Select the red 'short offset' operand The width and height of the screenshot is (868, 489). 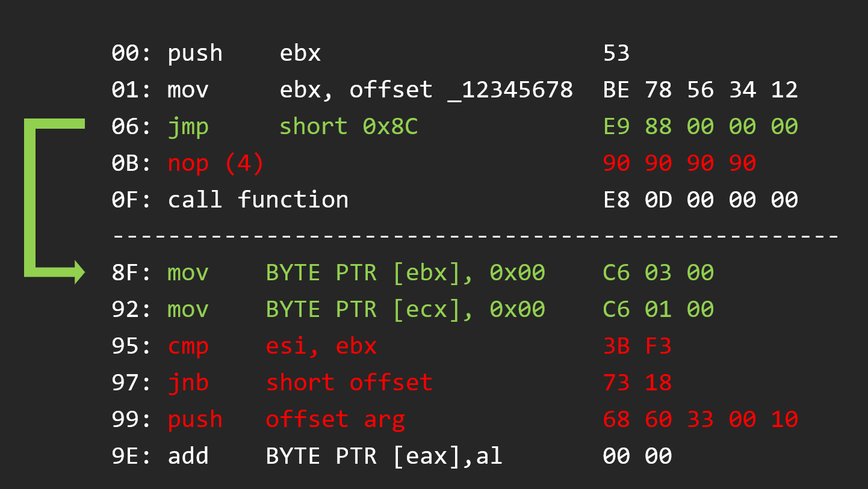click(349, 383)
